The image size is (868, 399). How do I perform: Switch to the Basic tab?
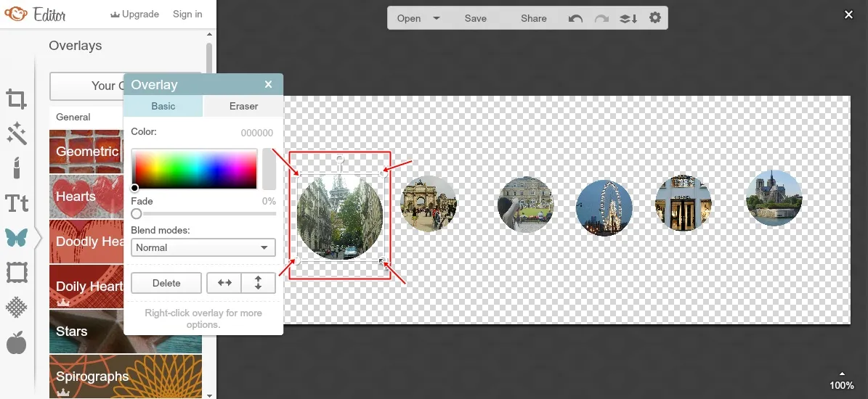[163, 106]
